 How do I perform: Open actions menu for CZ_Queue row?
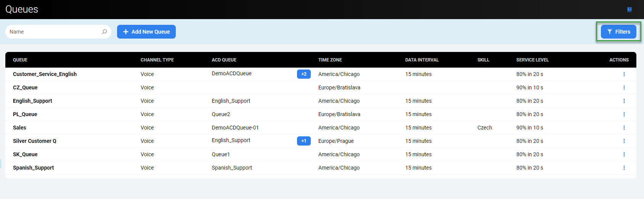click(x=624, y=87)
